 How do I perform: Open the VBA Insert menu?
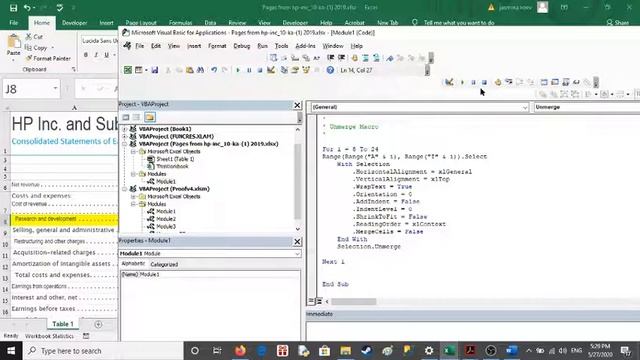coord(194,46)
